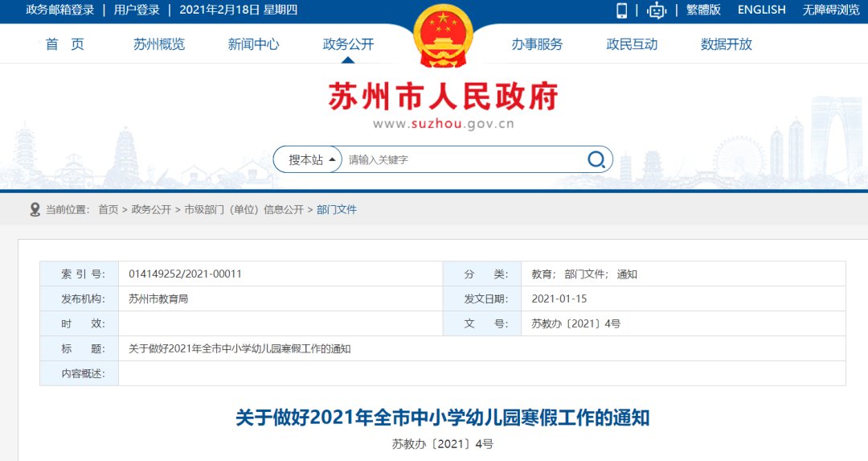Click the magnifier search icon
868x461 pixels.
coord(596,159)
